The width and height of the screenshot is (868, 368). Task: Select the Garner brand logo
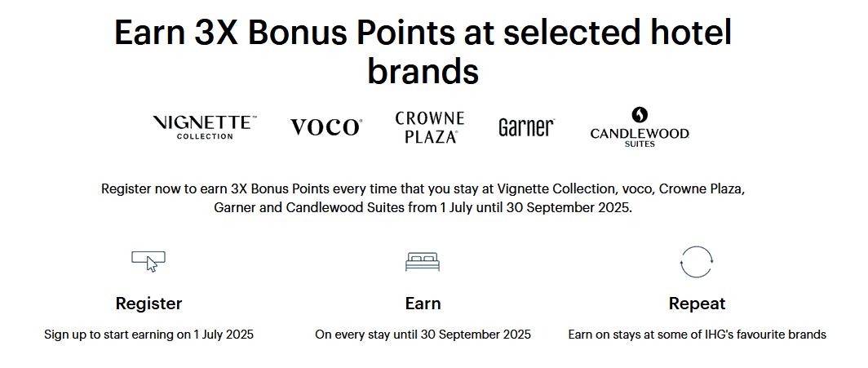[526, 127]
